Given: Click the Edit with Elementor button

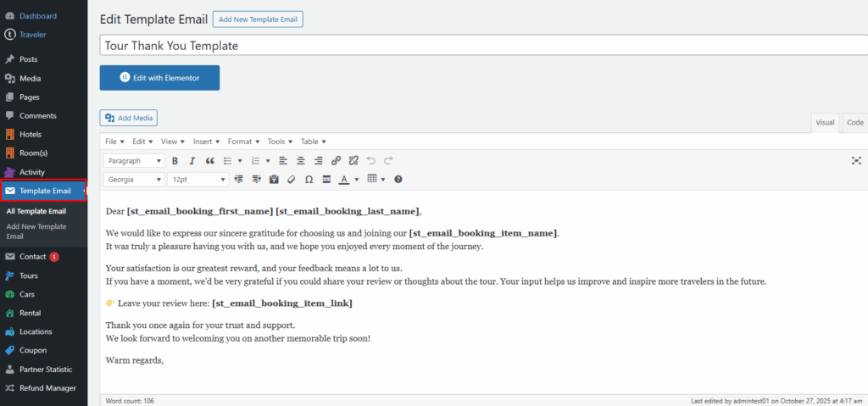Looking at the screenshot, I should [159, 78].
